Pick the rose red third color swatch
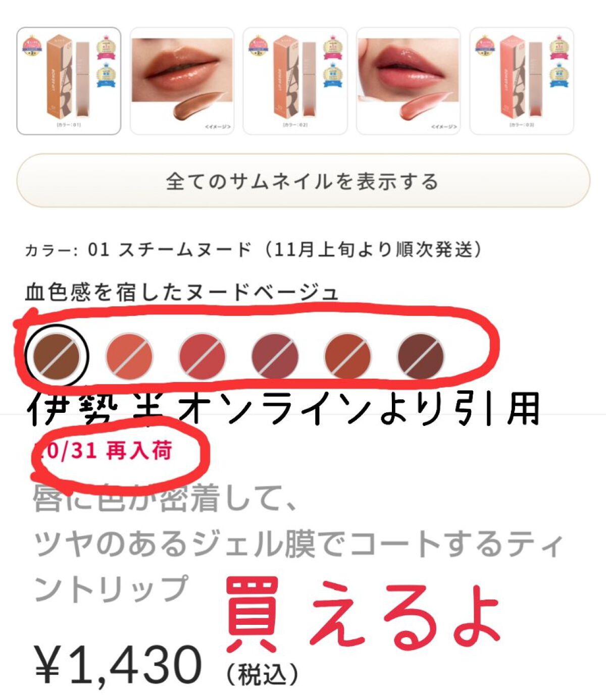This screenshot has height=700, width=606. point(203,356)
